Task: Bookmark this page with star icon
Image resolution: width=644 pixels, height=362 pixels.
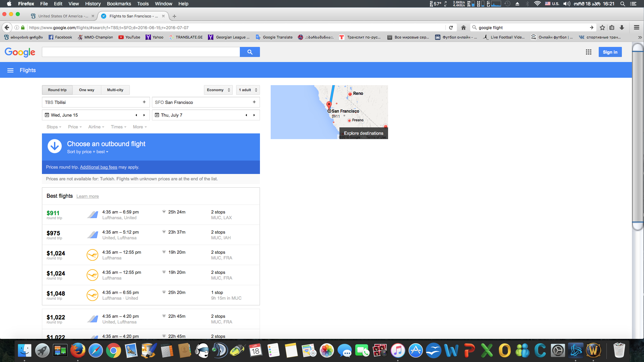Action: click(602, 28)
